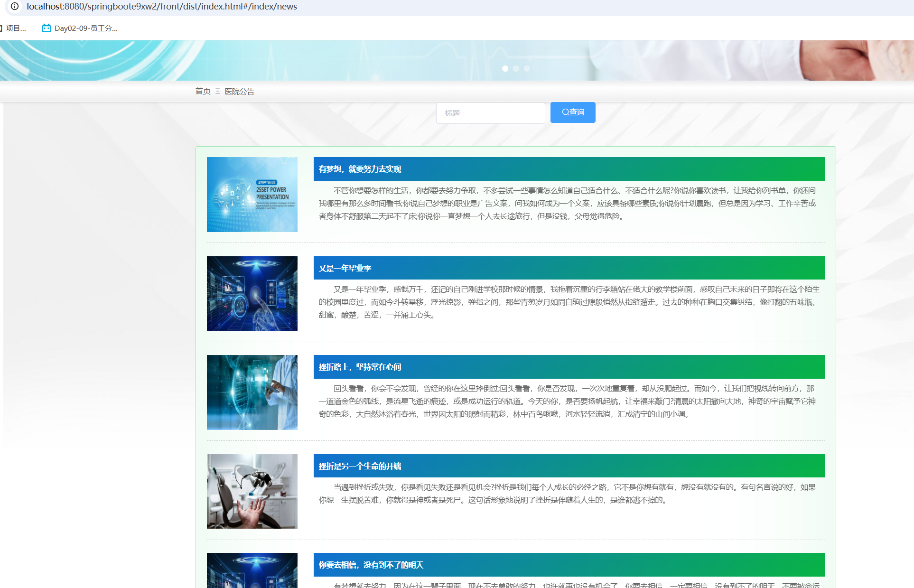Open thumbnail of 挫折是另一个生命的开端
Viewport: 914px width, 588px height.
252,491
